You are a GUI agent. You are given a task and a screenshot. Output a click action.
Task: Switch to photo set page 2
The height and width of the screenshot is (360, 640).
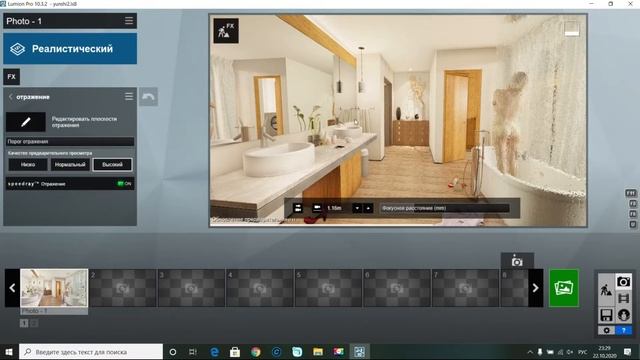click(x=34, y=323)
